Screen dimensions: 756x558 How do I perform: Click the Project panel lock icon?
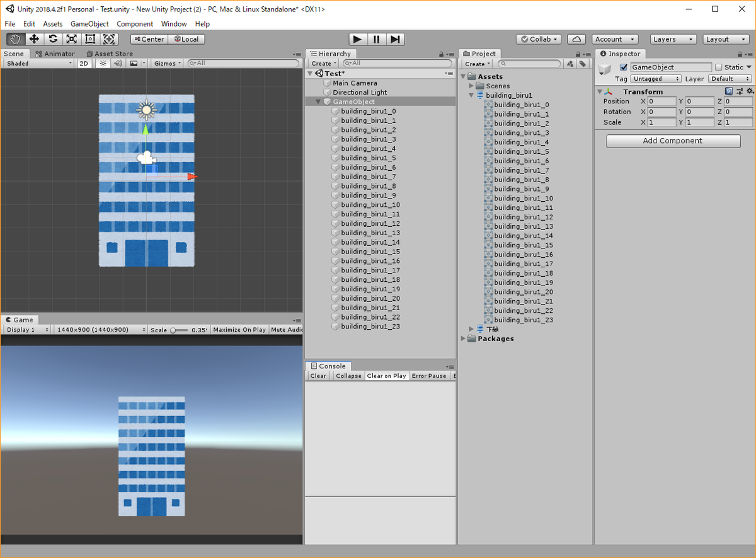(579, 54)
